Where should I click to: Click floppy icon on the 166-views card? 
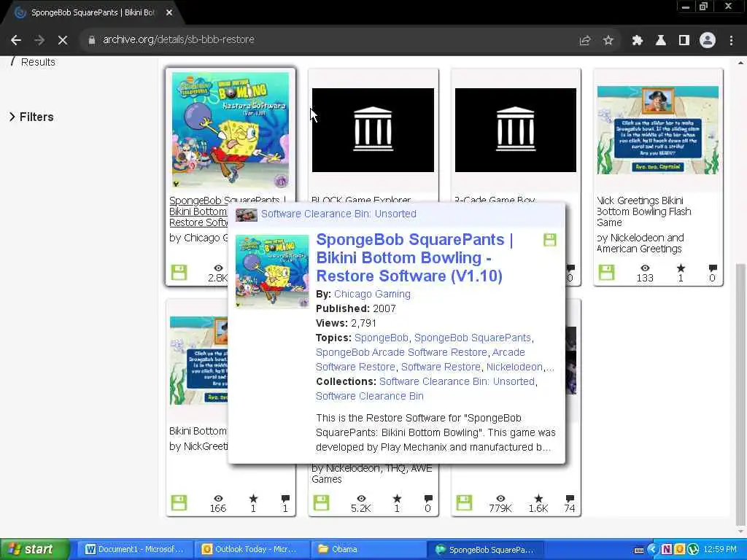coord(179,503)
